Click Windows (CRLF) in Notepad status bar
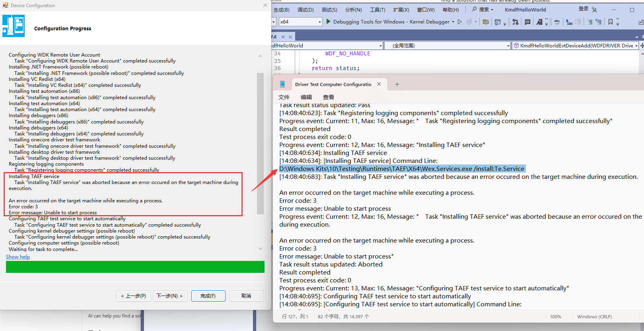Screen dimensions: 644x331 pos(594,317)
